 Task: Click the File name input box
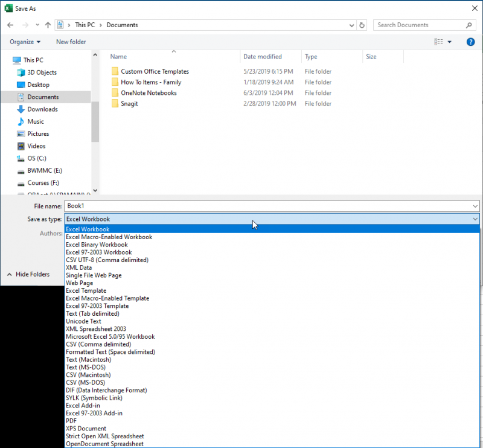pyautogui.click(x=268, y=206)
